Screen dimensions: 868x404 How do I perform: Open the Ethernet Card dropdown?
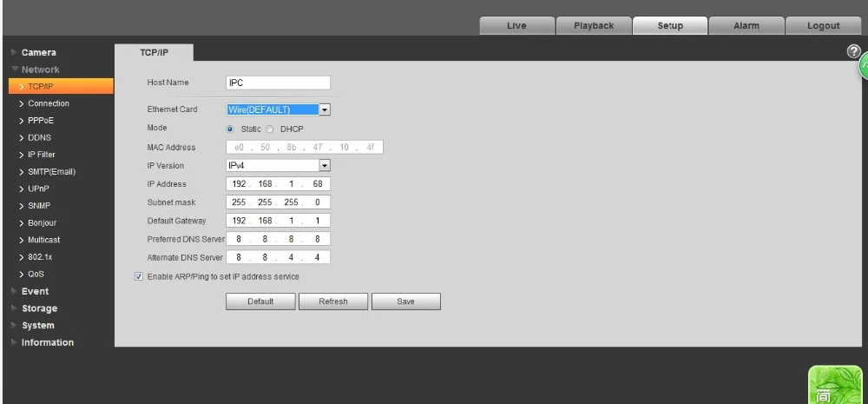(278, 109)
